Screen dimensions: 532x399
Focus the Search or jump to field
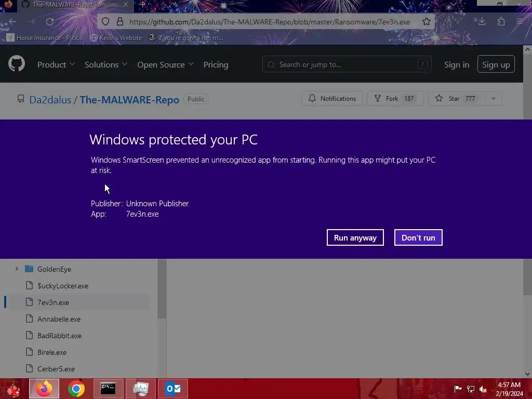click(347, 64)
